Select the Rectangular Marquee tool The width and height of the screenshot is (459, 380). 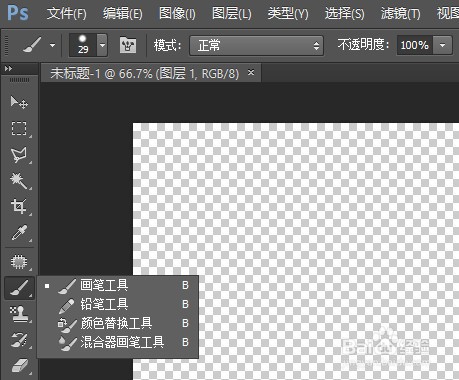coord(19,128)
